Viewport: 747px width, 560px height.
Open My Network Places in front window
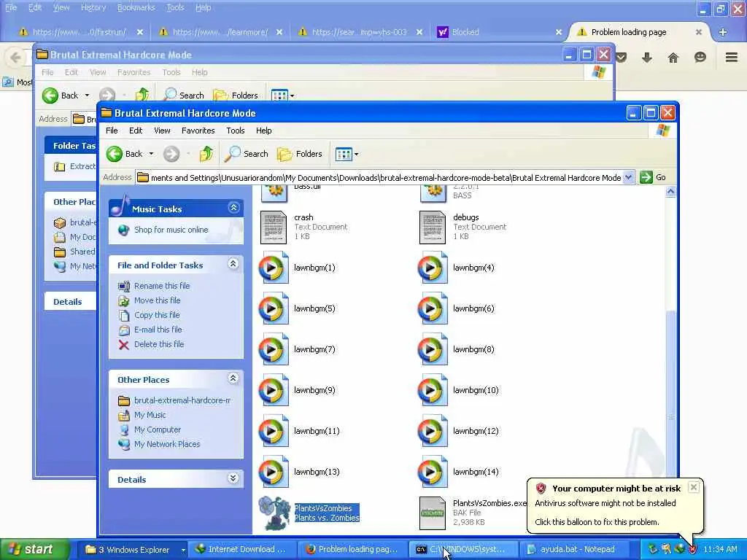pos(167,444)
